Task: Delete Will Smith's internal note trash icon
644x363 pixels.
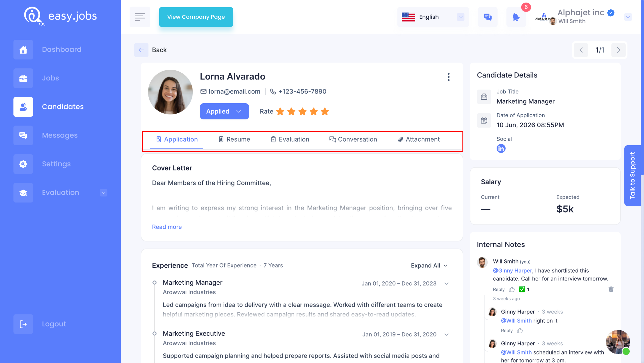Action: [x=611, y=289]
